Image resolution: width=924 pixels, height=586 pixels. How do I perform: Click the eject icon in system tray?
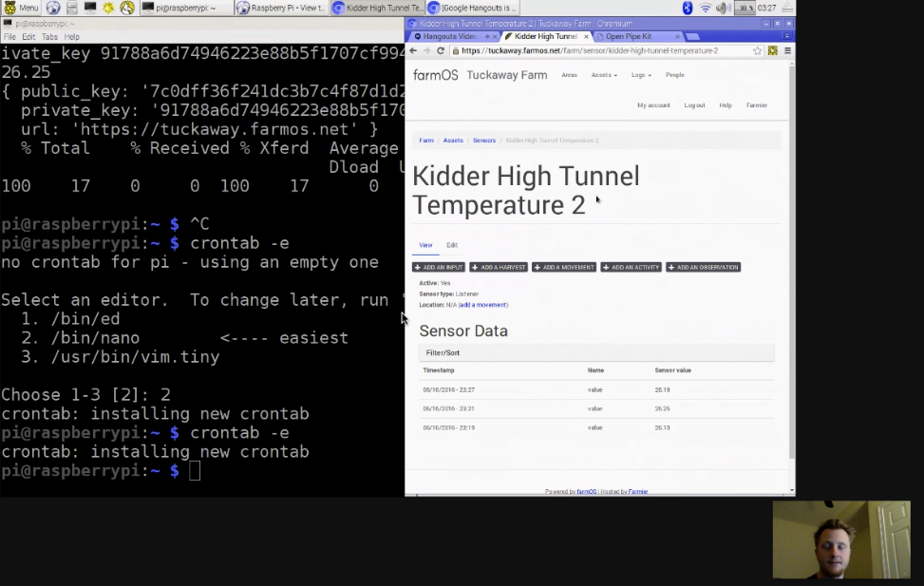tap(787, 8)
